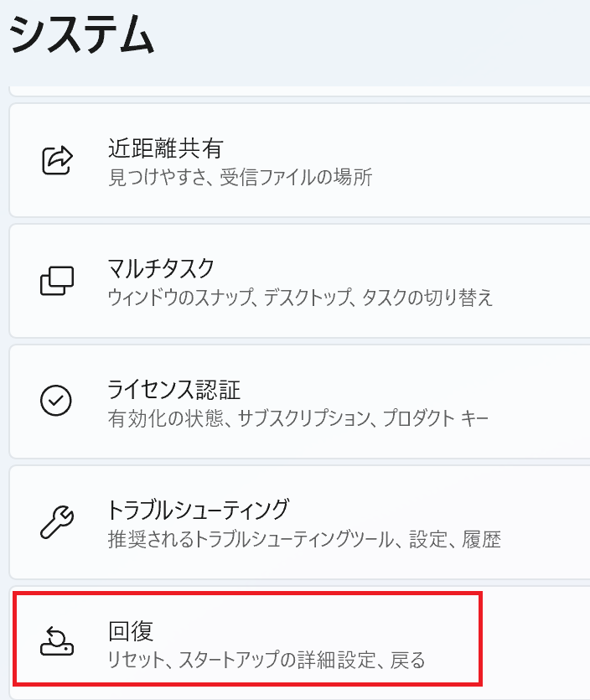Open 回復 by its title text

pos(131,631)
